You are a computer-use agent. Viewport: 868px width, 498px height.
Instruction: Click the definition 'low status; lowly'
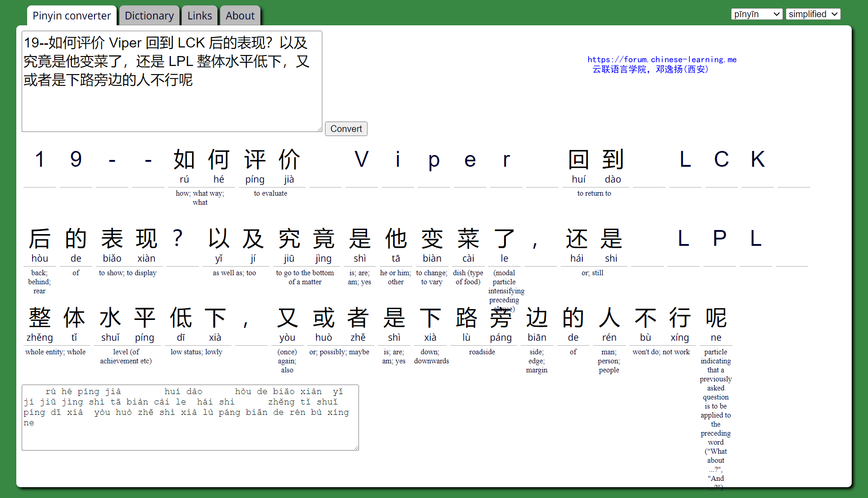click(x=196, y=352)
